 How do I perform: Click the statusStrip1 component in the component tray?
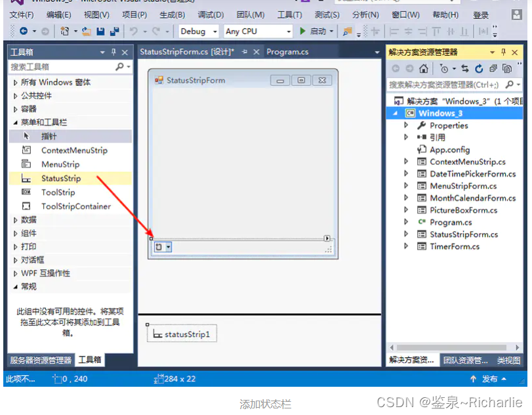[182, 334]
